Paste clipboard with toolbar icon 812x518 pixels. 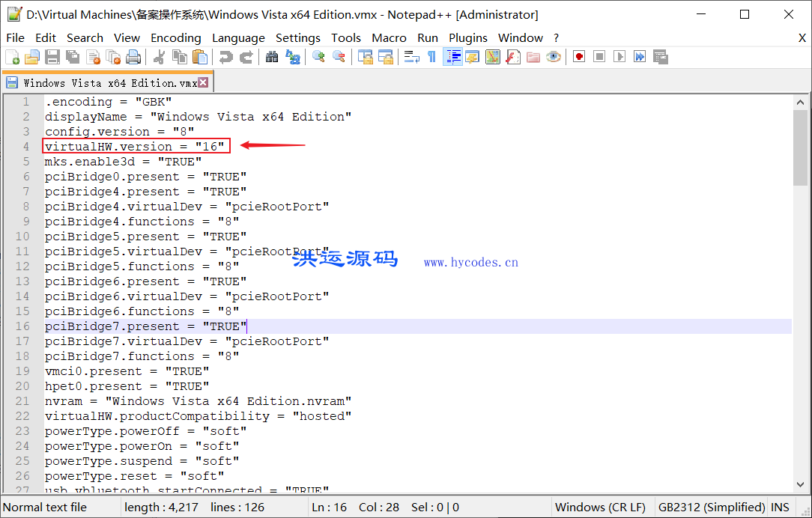[x=200, y=57]
